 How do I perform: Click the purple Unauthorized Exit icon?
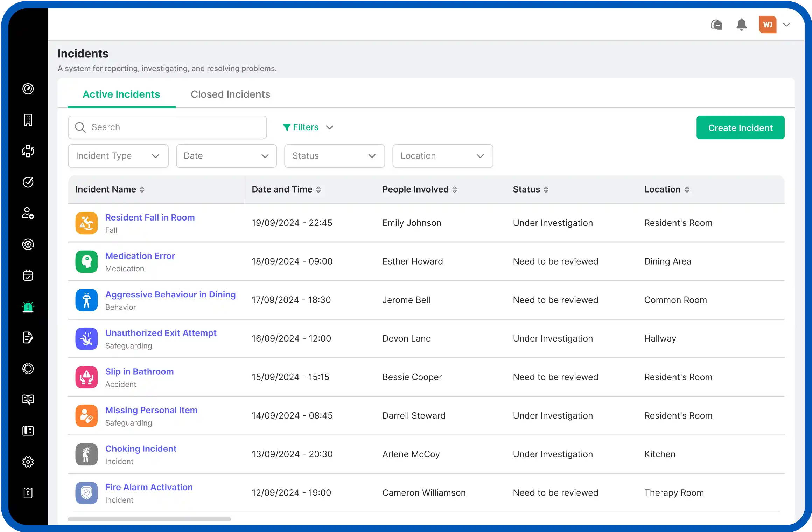[x=86, y=338]
